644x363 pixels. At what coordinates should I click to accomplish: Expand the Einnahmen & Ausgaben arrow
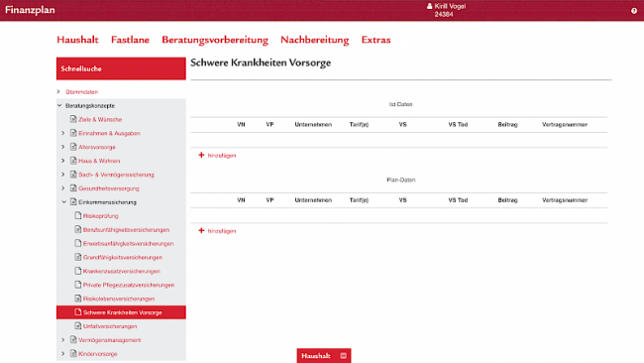pyautogui.click(x=62, y=133)
